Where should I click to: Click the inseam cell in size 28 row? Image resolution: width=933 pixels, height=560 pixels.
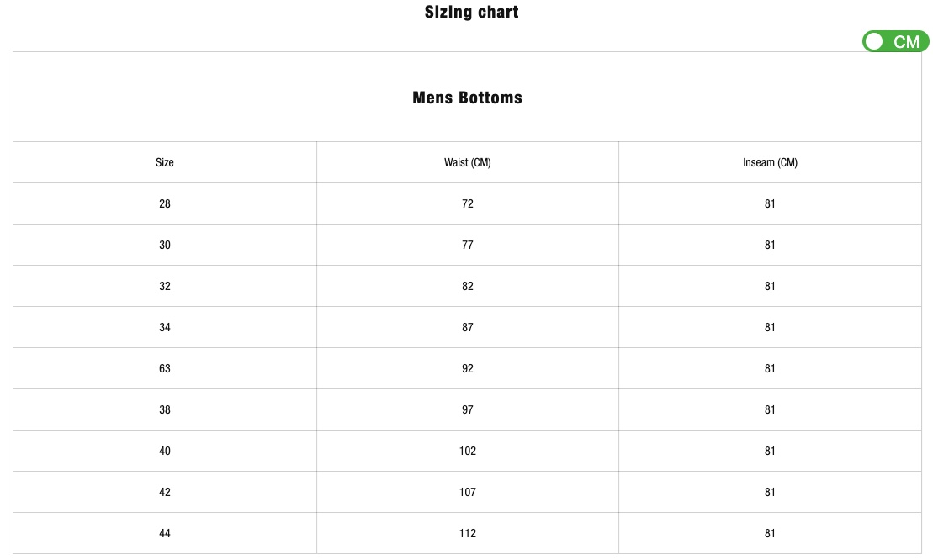click(770, 203)
